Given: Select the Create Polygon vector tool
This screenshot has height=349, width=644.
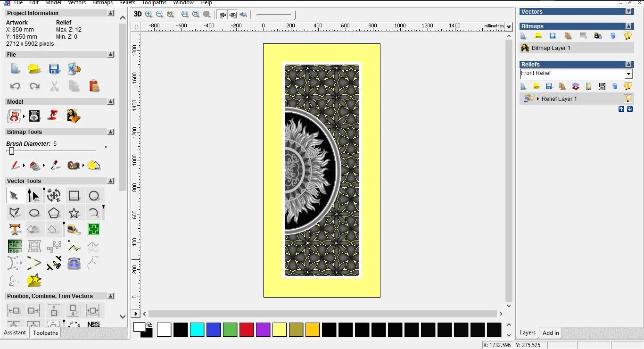Looking at the screenshot, I should [x=54, y=213].
